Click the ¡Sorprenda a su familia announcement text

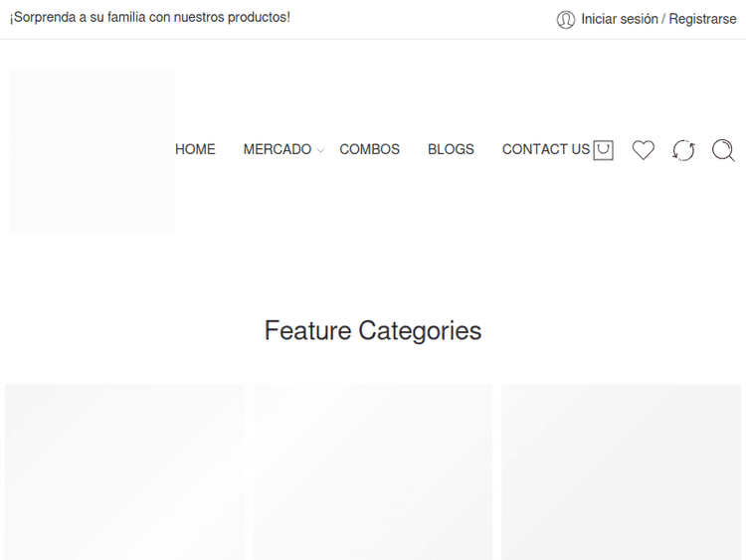click(150, 18)
